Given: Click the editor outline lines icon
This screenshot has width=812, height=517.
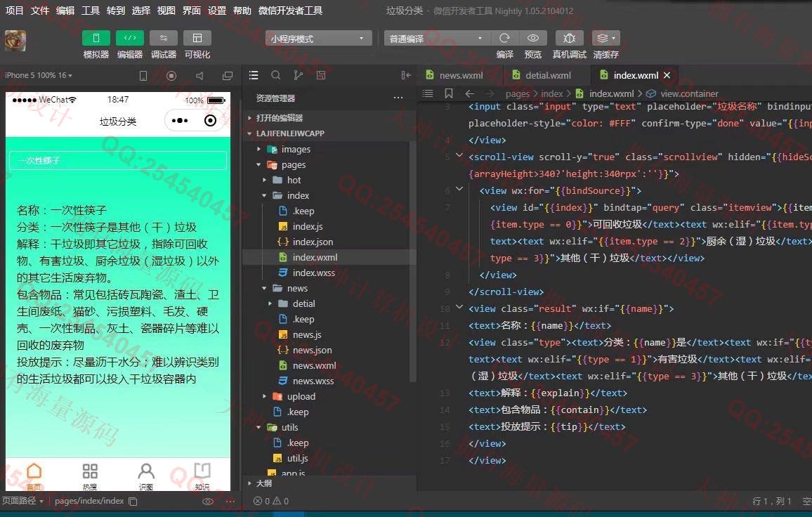Looking at the screenshot, I should pyautogui.click(x=428, y=93).
